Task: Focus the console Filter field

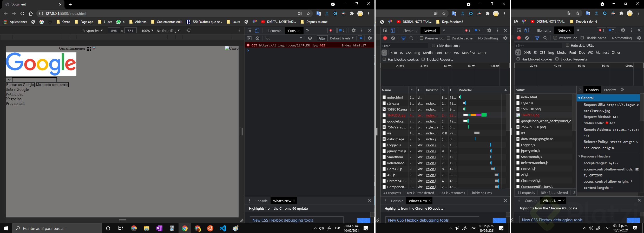Action: 322,38
